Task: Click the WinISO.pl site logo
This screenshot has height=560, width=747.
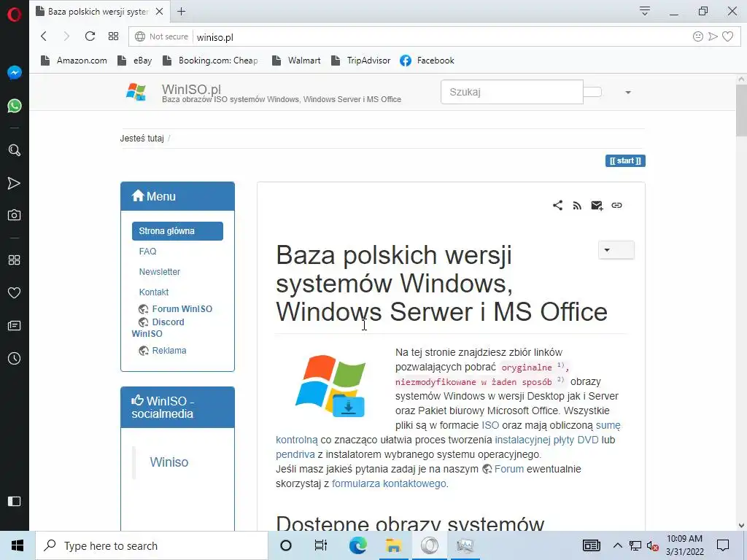Action: (136, 92)
